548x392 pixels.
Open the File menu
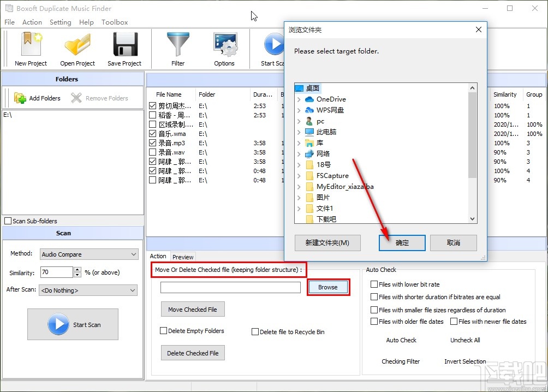[9, 22]
